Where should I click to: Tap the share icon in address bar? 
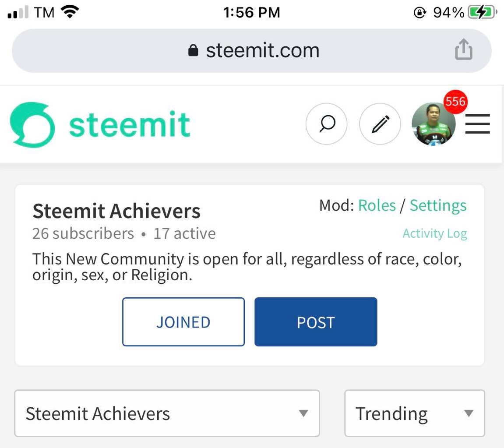tap(464, 49)
